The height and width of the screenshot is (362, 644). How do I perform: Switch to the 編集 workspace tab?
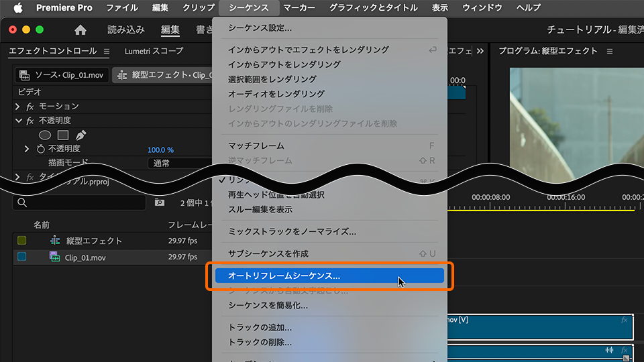tap(170, 29)
